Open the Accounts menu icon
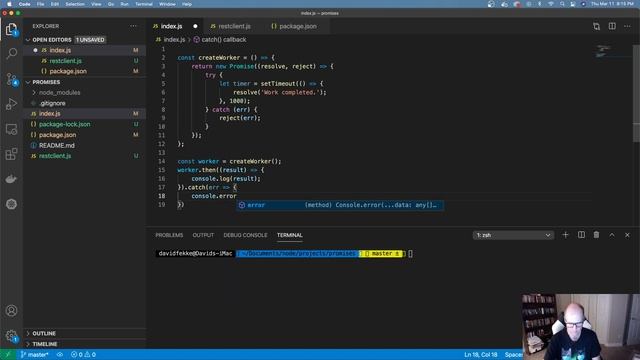The image size is (640, 360). pos(11,311)
